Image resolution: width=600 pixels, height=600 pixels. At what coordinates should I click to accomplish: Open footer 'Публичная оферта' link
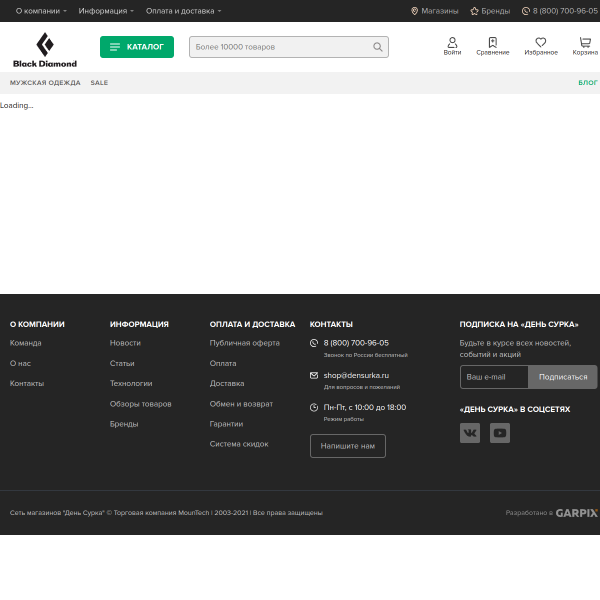245,343
